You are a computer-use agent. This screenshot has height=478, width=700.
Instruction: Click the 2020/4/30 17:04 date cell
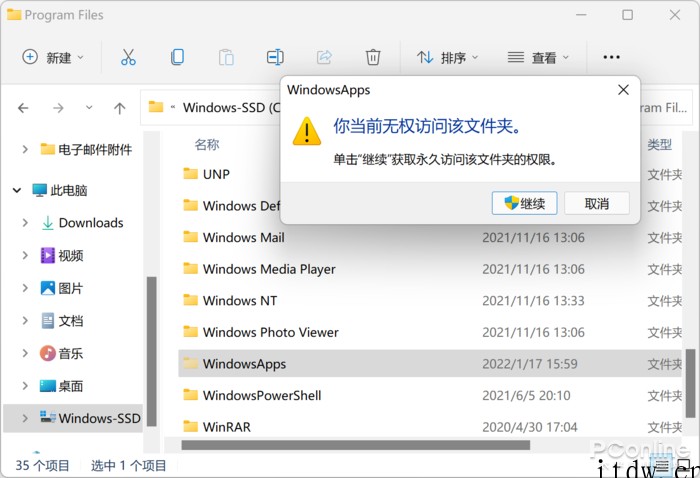pos(530,427)
